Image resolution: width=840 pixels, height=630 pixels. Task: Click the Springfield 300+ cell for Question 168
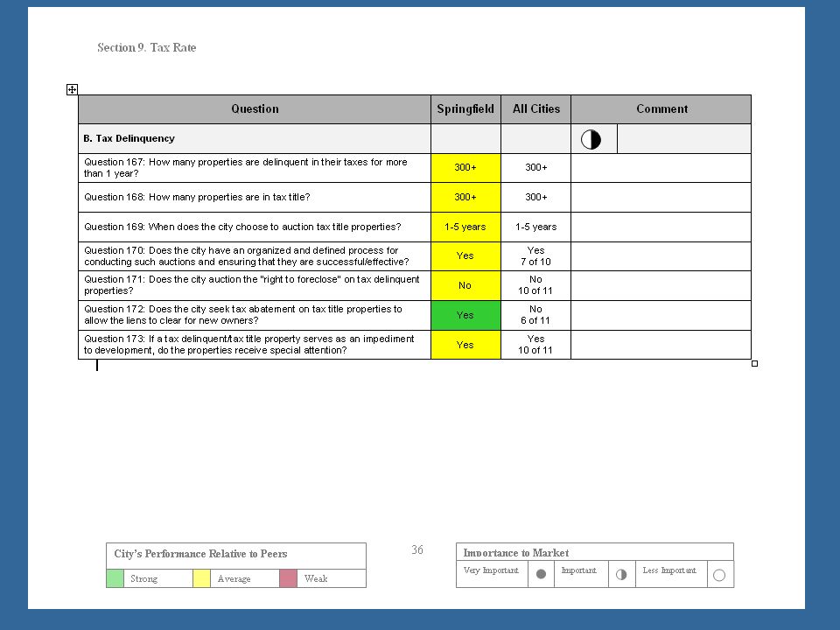click(465, 197)
